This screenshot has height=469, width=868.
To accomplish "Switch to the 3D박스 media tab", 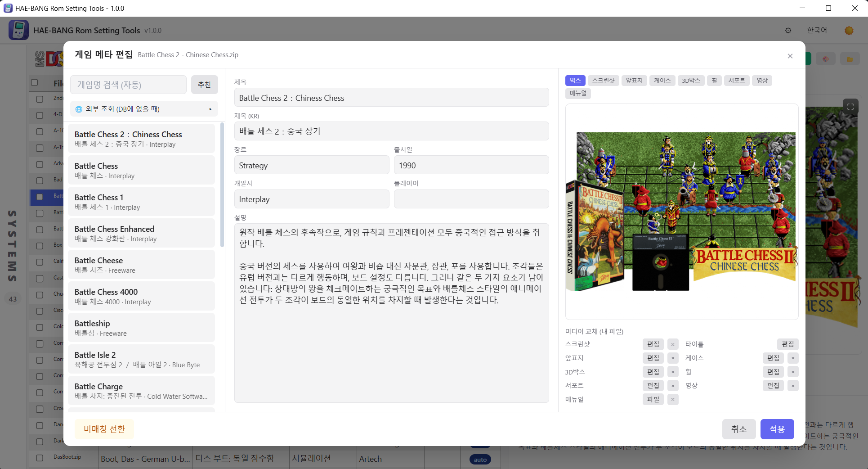I will coord(691,81).
